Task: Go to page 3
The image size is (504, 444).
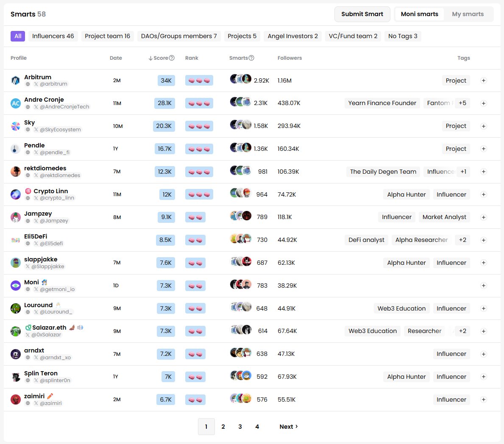Action: coord(240,427)
